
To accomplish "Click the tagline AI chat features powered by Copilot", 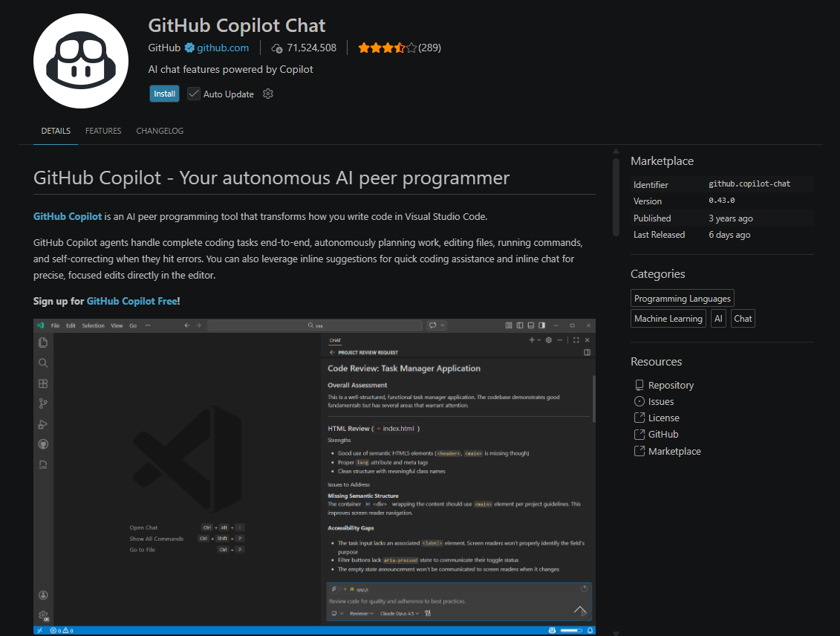I will point(230,69).
